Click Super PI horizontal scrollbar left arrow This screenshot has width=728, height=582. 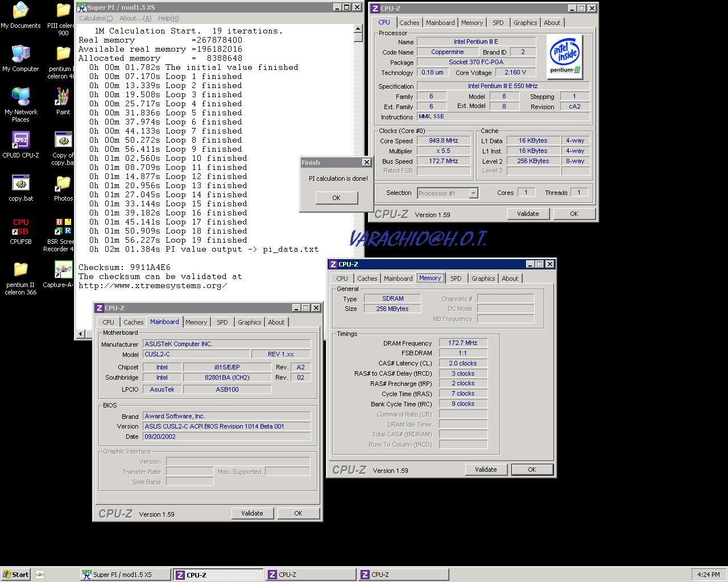80,334
